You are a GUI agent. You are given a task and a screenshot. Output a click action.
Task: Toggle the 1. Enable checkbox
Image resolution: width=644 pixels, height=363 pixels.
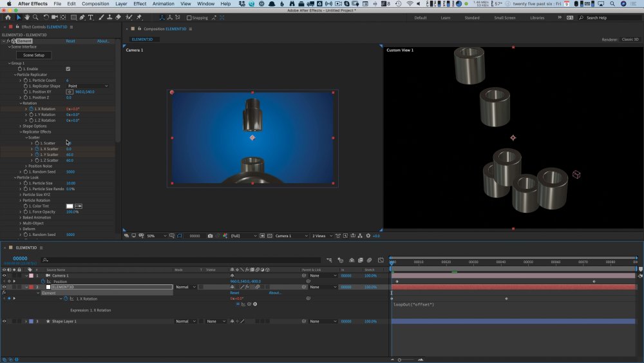(68, 68)
